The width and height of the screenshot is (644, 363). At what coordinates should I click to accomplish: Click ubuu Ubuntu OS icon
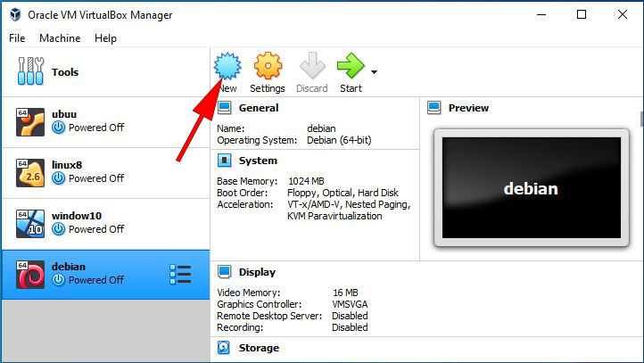click(x=30, y=122)
